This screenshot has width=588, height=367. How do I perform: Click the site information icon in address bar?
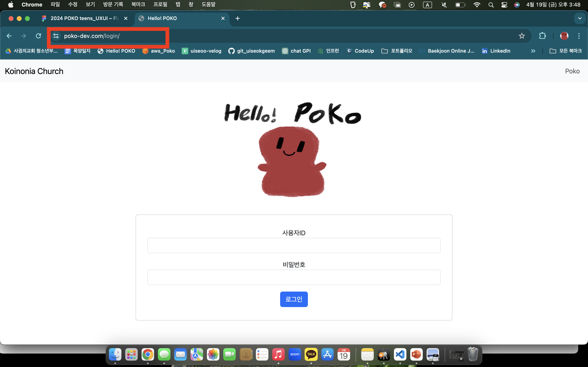[x=56, y=36]
